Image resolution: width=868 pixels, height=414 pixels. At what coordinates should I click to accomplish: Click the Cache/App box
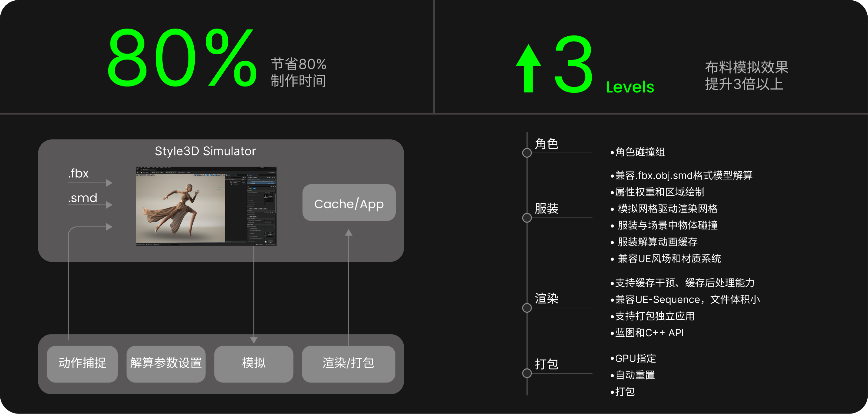coord(349,203)
